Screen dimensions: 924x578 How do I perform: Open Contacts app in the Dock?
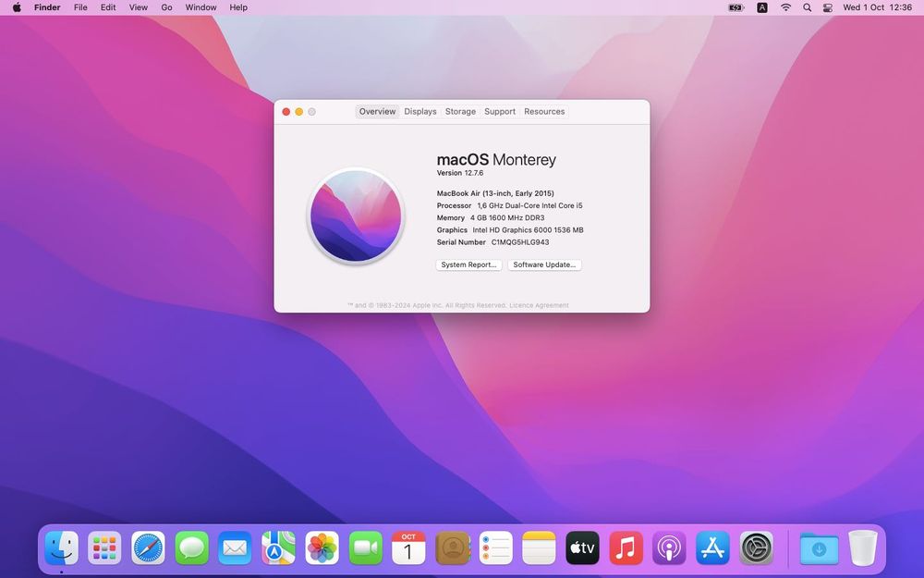click(453, 547)
